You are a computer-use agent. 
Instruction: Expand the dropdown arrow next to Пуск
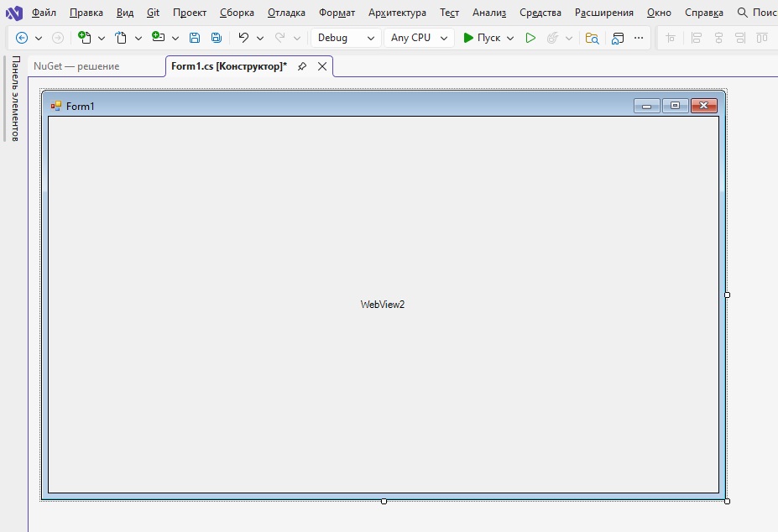pos(510,38)
